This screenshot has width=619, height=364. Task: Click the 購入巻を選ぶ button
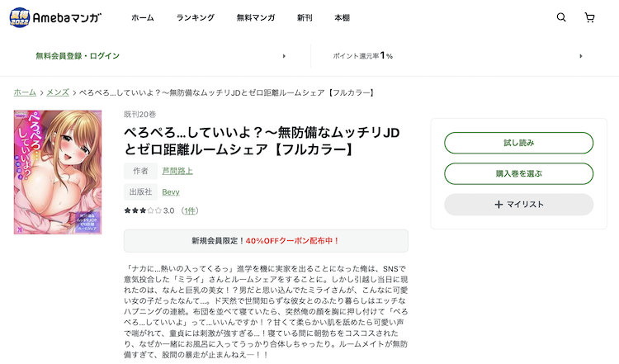tap(518, 173)
